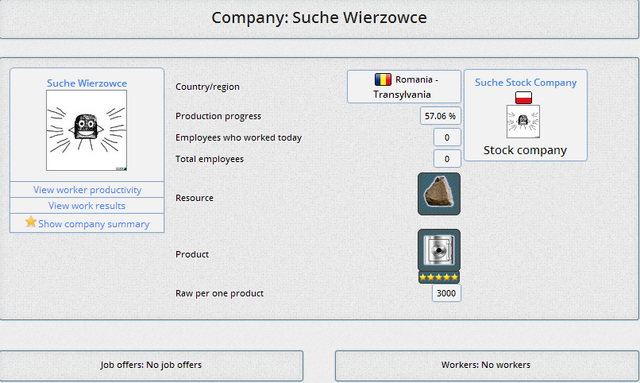Click the Employees who worked today count
The height and width of the screenshot is (383, 640).
(x=447, y=138)
